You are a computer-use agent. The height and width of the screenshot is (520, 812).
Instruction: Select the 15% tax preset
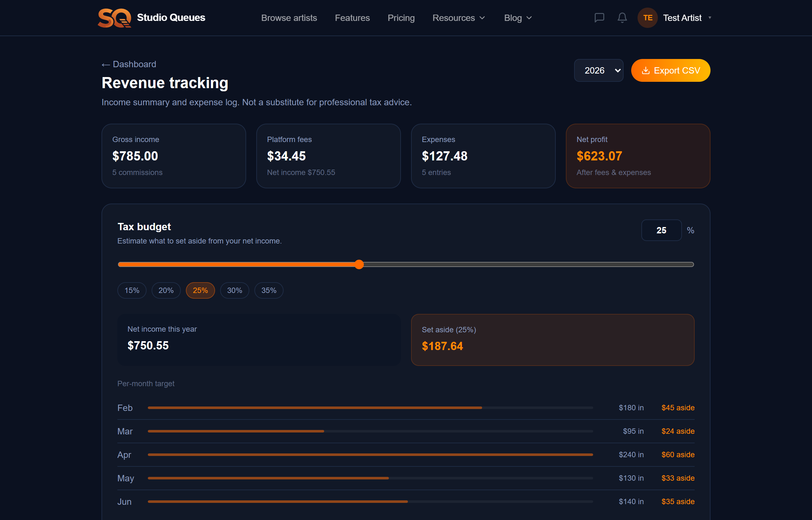coord(132,290)
